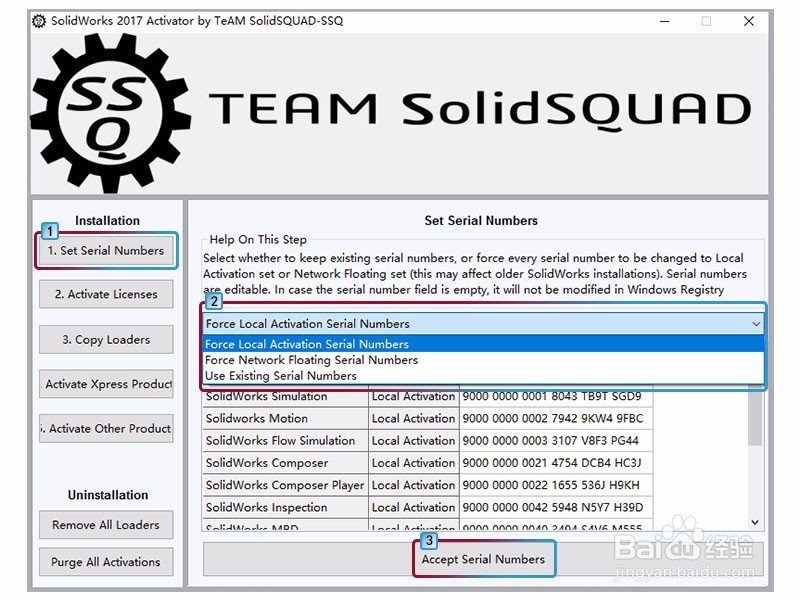The height and width of the screenshot is (600, 800).
Task: Click SolidWorks Flow Simulation row name
Action: click(285, 441)
